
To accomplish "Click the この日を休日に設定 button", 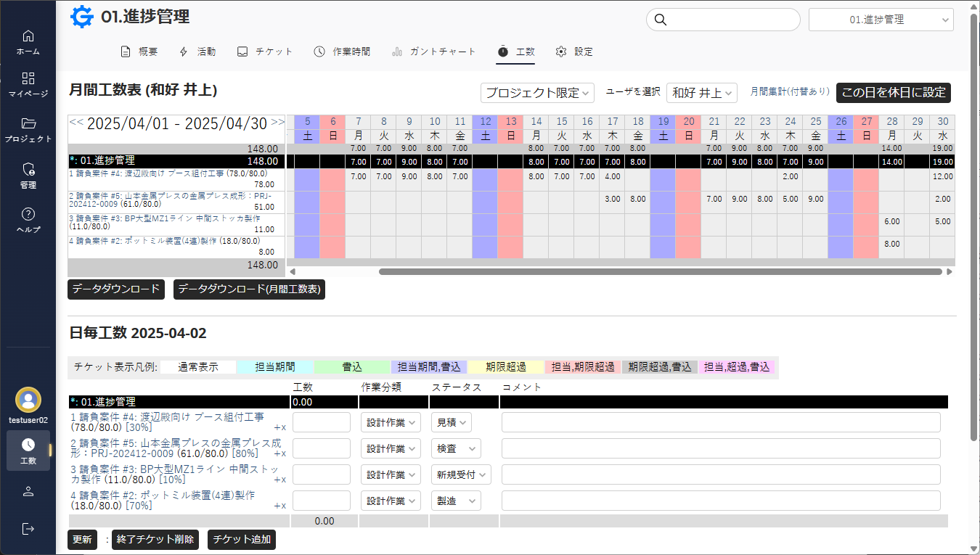I will (893, 93).
